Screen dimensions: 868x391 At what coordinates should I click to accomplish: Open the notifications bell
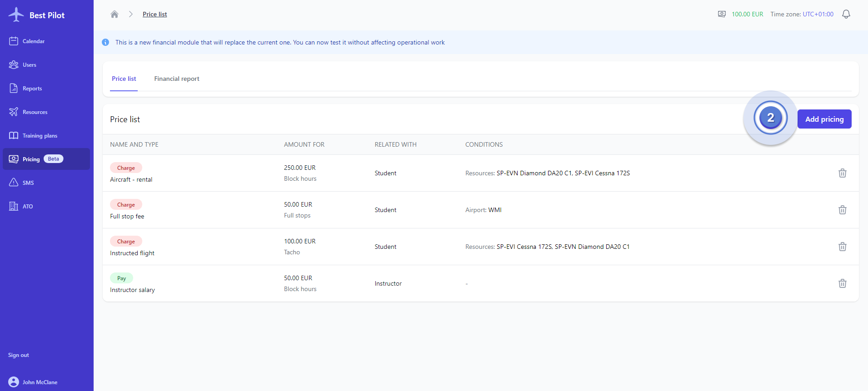coord(846,14)
